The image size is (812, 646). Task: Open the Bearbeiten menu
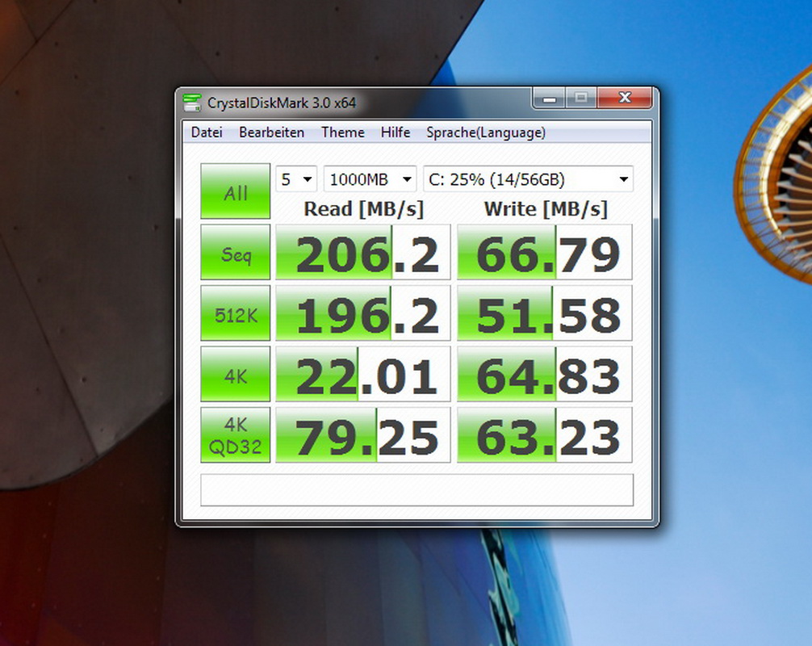pos(271,132)
